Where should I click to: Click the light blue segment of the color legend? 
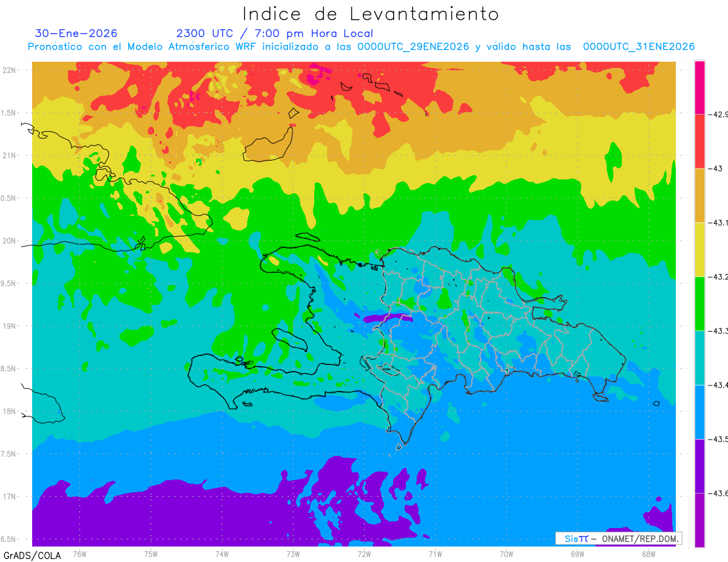click(699, 412)
